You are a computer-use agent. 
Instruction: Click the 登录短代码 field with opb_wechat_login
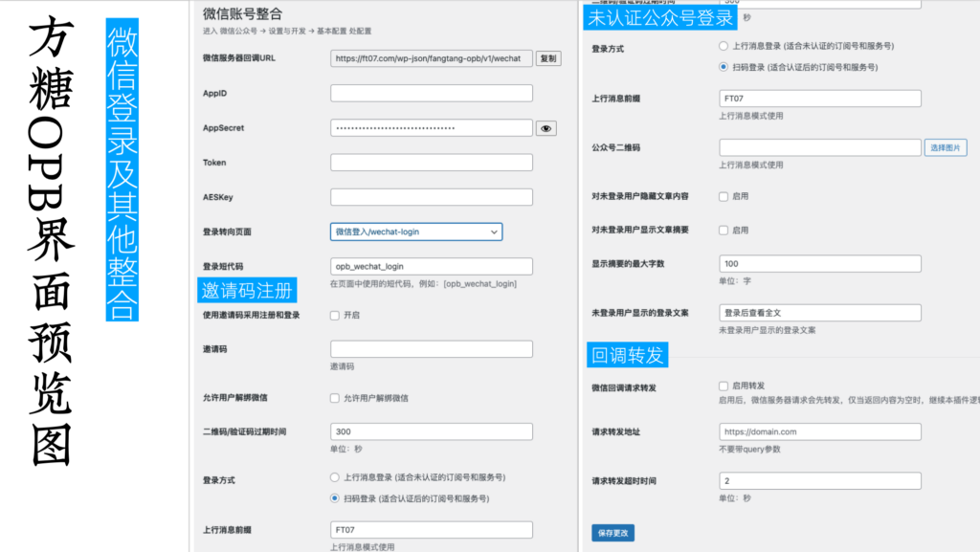point(431,267)
